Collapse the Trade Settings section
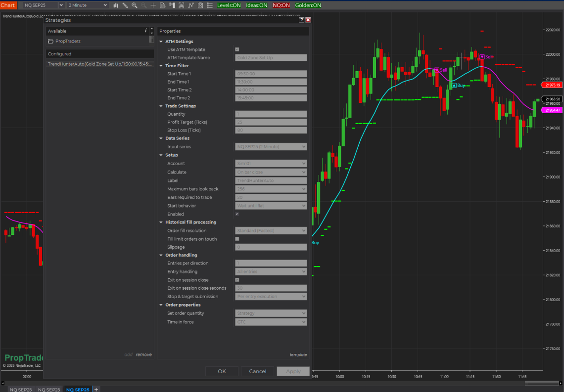Viewport: 564px width, 392px height. tap(161, 106)
